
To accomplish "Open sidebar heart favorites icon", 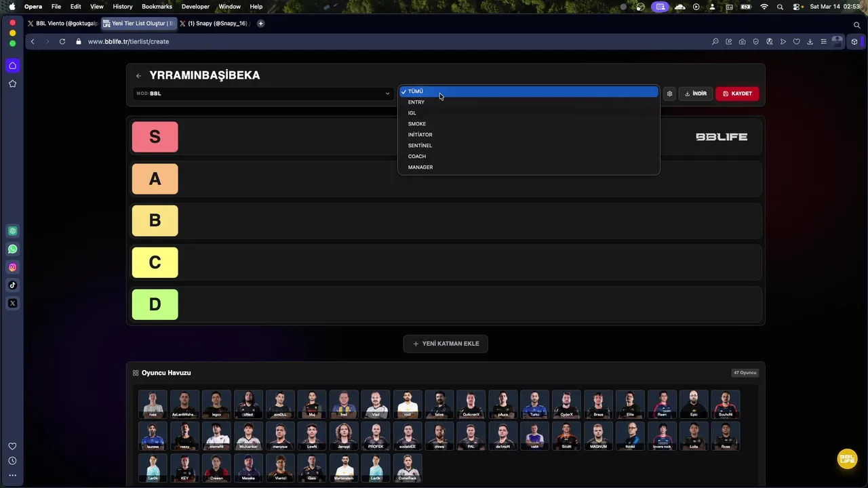I will tap(12, 446).
